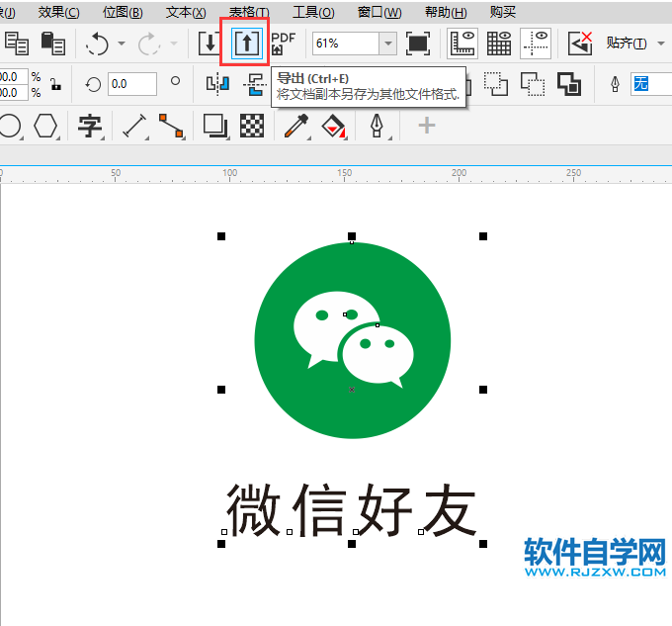Click the top-center selection handle
672x626 pixels.
pyautogui.click(x=352, y=236)
